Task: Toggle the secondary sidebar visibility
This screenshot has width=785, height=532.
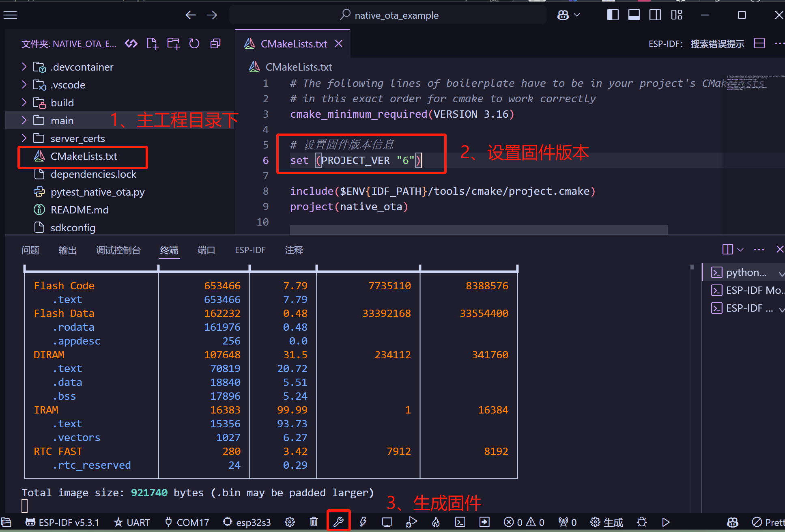Action: coord(655,15)
